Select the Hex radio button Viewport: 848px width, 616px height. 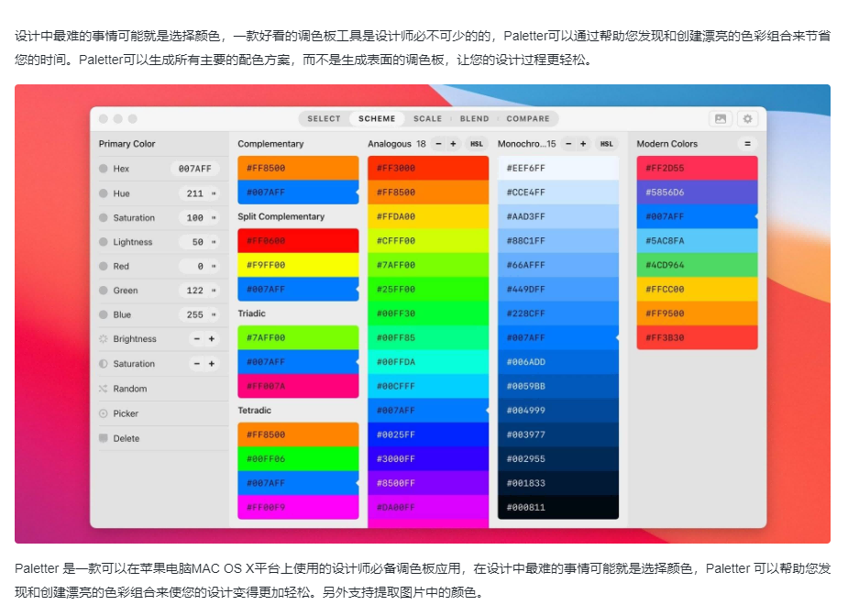tap(104, 169)
